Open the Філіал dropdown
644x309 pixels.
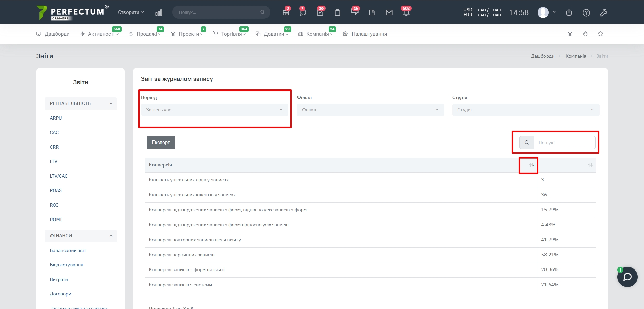point(370,110)
